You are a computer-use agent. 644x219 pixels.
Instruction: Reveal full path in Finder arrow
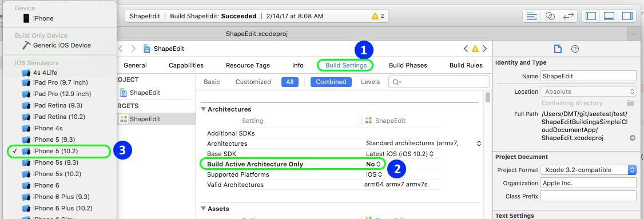(x=633, y=138)
